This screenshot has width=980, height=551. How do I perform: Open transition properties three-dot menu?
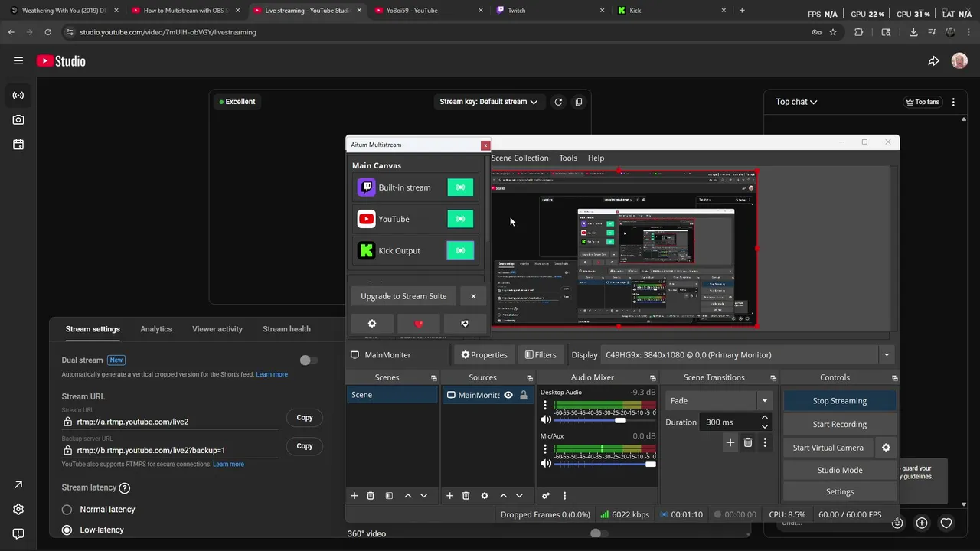(x=764, y=442)
